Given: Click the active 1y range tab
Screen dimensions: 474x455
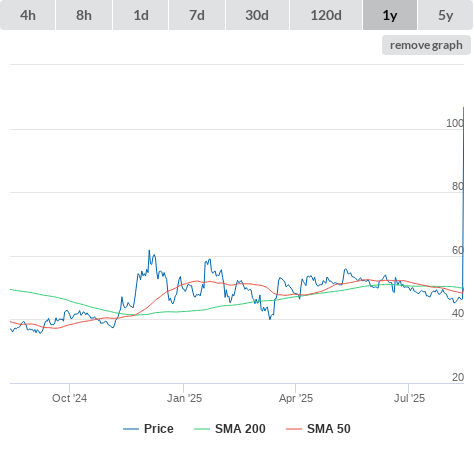Looking at the screenshot, I should click(x=390, y=15).
